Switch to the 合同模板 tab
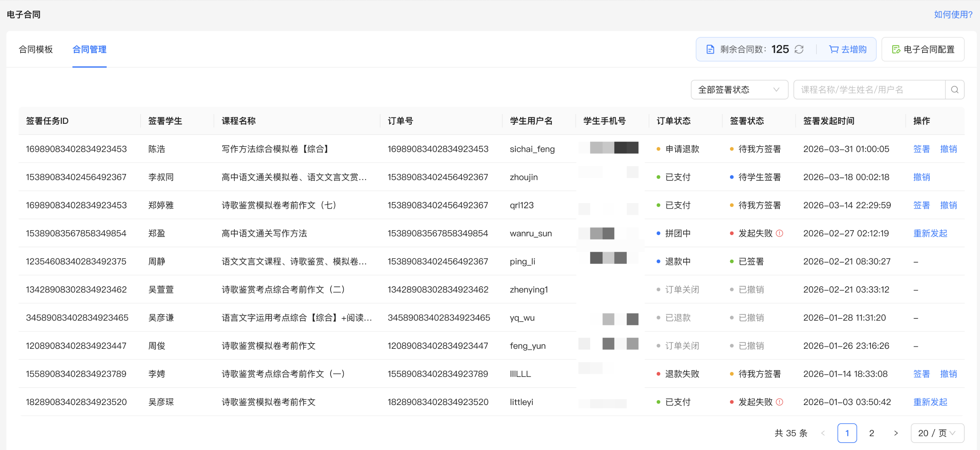The height and width of the screenshot is (450, 980). click(36, 50)
